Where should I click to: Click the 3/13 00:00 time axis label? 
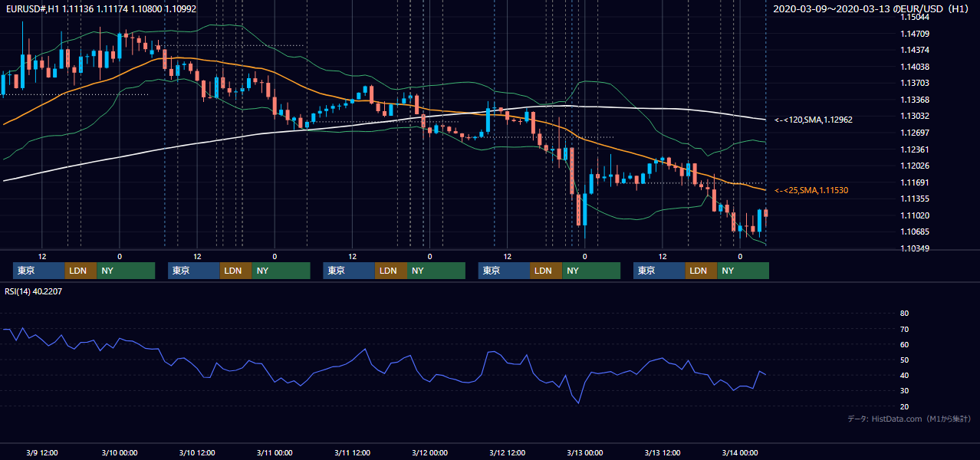(584, 452)
